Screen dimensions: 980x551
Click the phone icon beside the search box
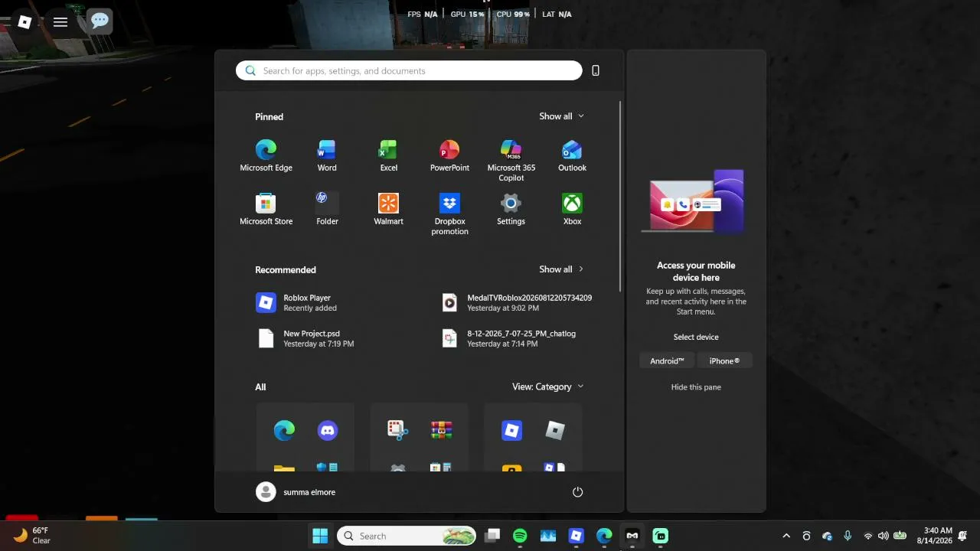tap(596, 70)
